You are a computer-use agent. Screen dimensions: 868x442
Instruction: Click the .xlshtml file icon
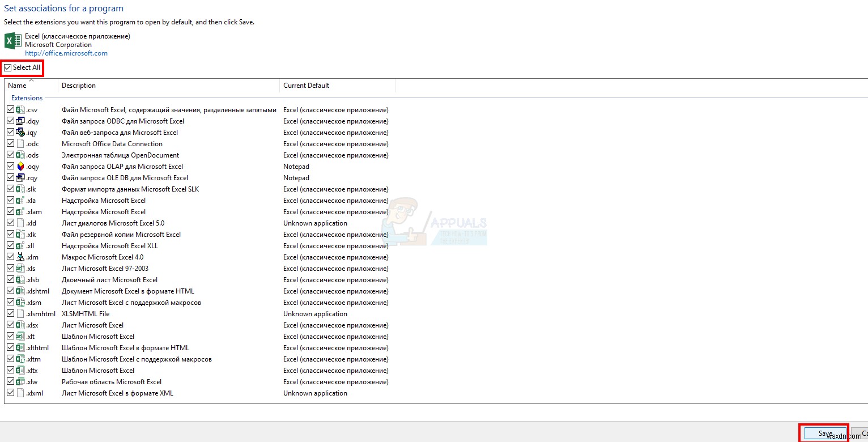click(x=20, y=291)
